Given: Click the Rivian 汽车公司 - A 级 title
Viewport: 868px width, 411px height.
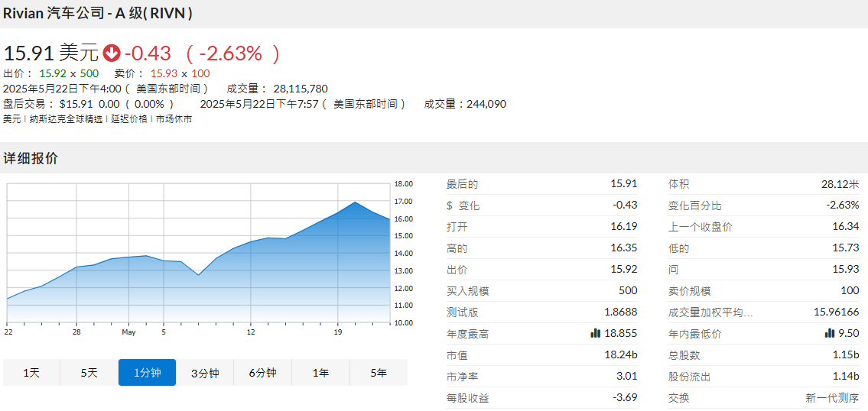Looking at the screenshot, I should pos(98,14).
